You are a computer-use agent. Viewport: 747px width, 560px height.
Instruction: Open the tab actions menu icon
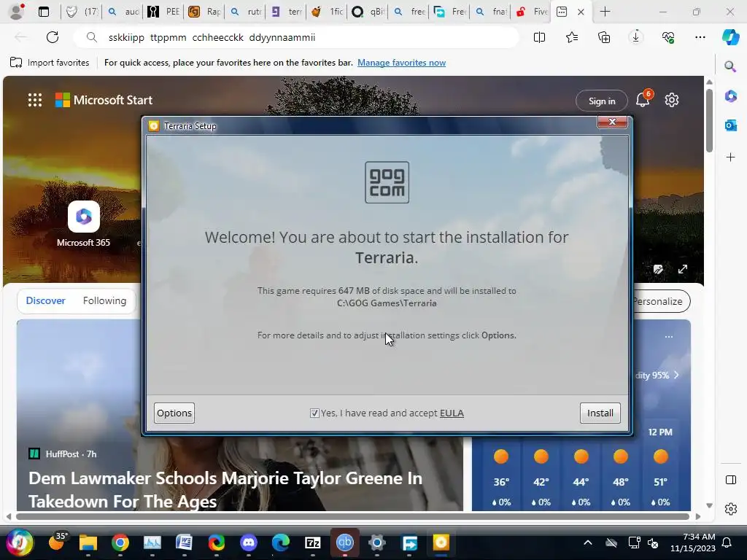point(43,12)
